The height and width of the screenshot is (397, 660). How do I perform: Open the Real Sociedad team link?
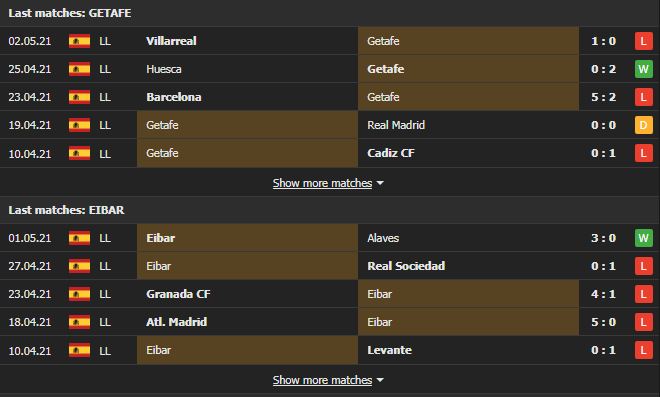pos(406,266)
